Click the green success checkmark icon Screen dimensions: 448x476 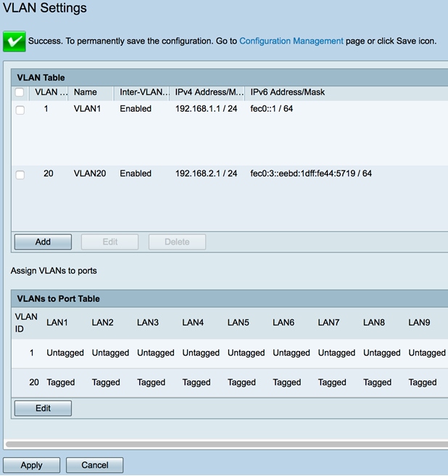click(14, 41)
